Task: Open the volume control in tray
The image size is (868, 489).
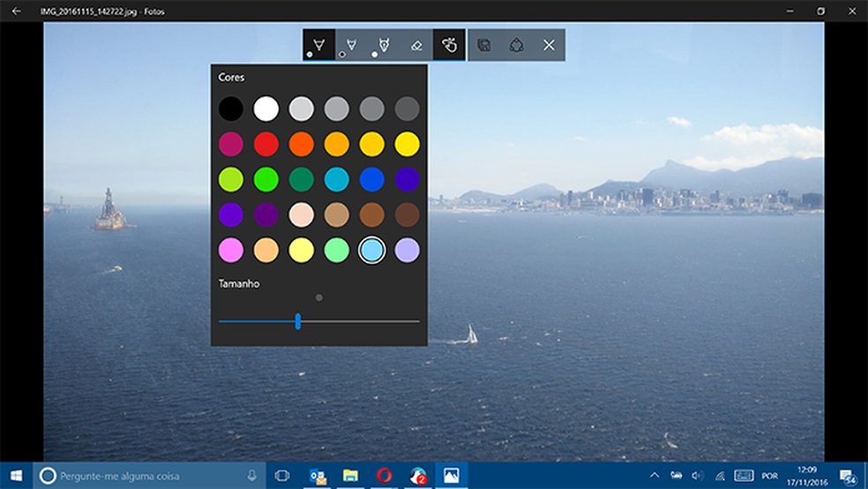Action: tap(698, 476)
